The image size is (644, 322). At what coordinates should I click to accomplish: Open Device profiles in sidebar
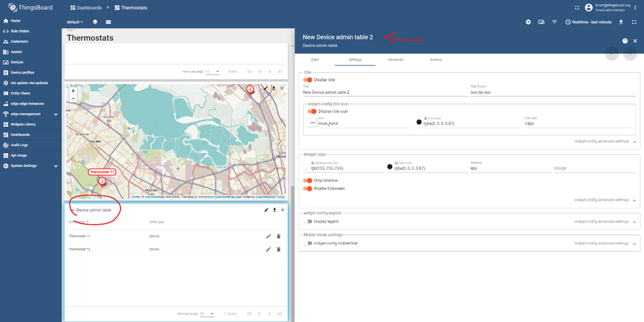tap(31, 72)
